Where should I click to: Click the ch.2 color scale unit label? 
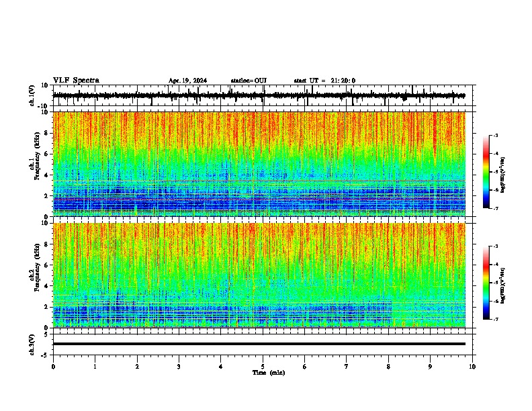coord(502,285)
